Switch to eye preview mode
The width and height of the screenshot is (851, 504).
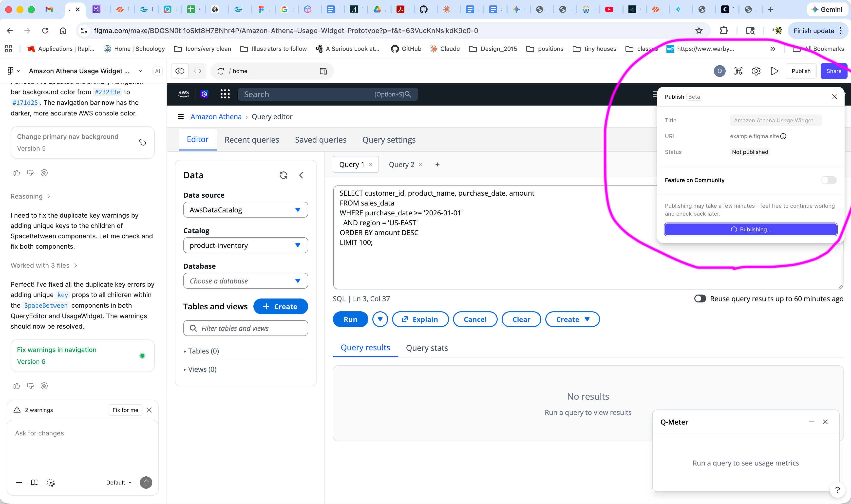[x=179, y=71]
